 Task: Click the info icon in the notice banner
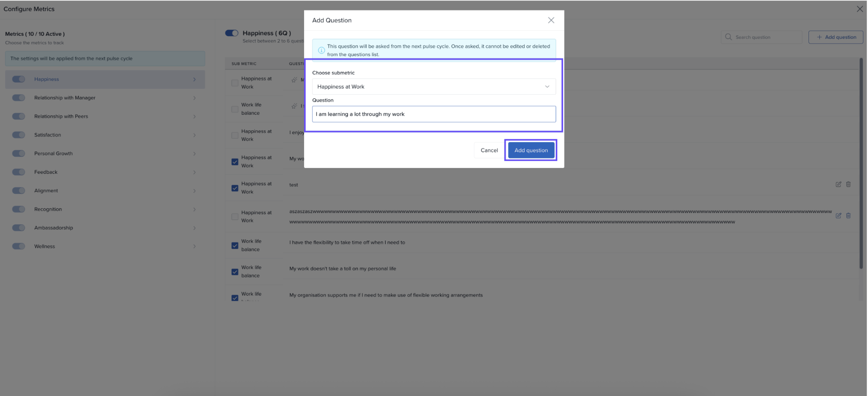click(x=321, y=50)
